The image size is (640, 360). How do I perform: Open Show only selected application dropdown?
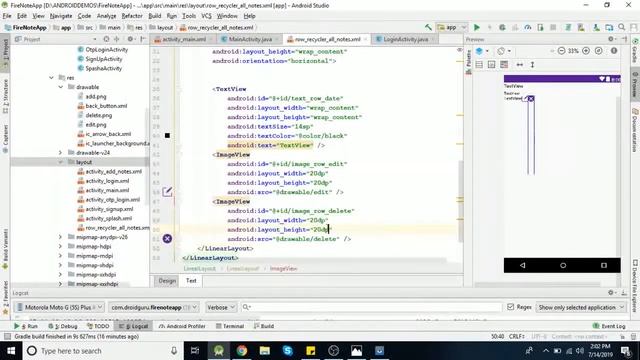581,307
